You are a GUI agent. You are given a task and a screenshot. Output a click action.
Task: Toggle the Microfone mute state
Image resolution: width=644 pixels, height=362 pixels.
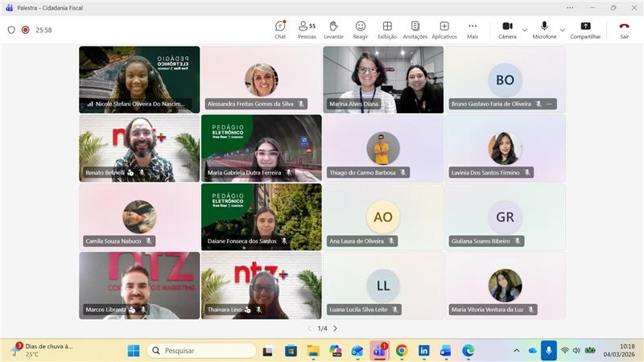click(x=544, y=30)
